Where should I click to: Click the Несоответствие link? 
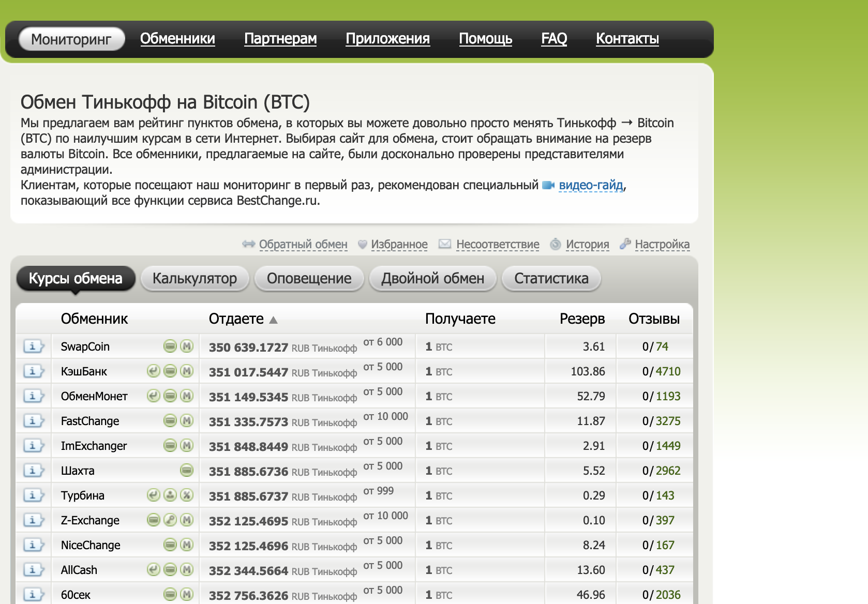498,244
